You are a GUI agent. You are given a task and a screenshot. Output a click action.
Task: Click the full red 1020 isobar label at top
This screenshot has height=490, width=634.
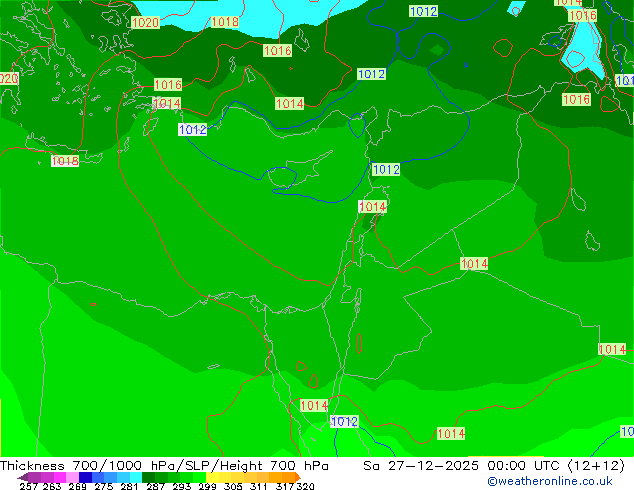pyautogui.click(x=146, y=23)
